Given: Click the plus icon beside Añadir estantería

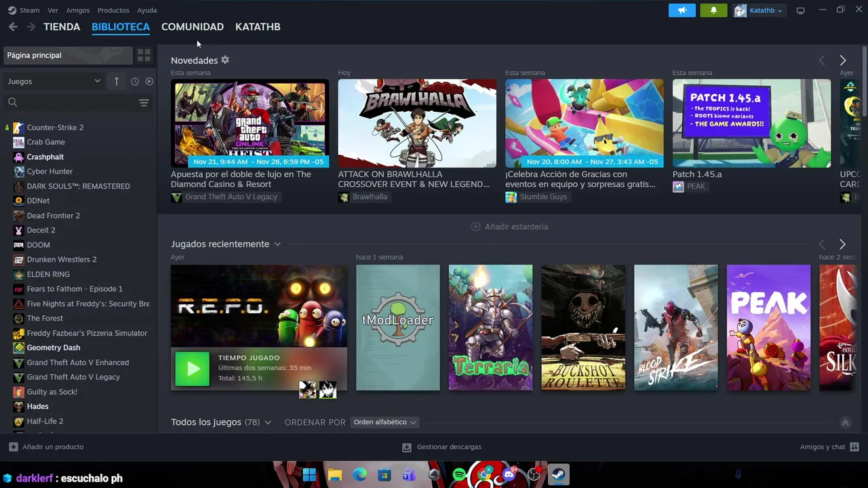Looking at the screenshot, I should (x=475, y=226).
